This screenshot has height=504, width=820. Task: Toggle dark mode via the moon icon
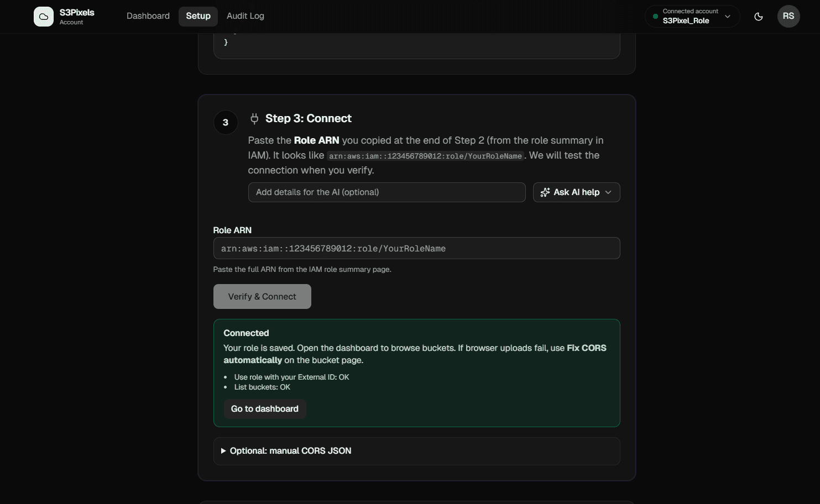pos(758,17)
